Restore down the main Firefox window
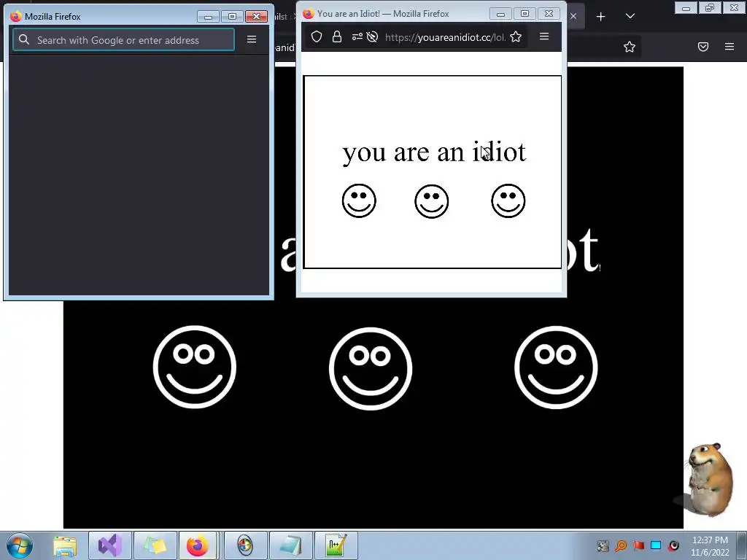 click(710, 7)
